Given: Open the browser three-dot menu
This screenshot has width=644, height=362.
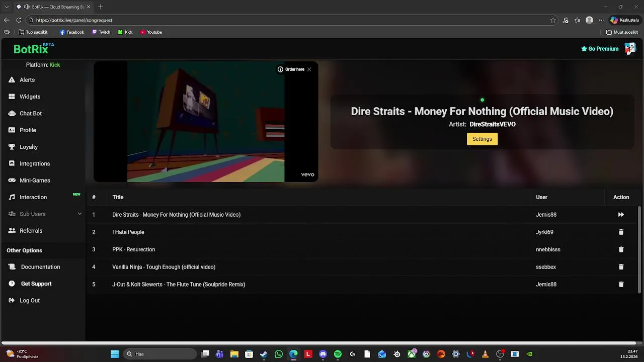Looking at the screenshot, I should click(x=601, y=20).
